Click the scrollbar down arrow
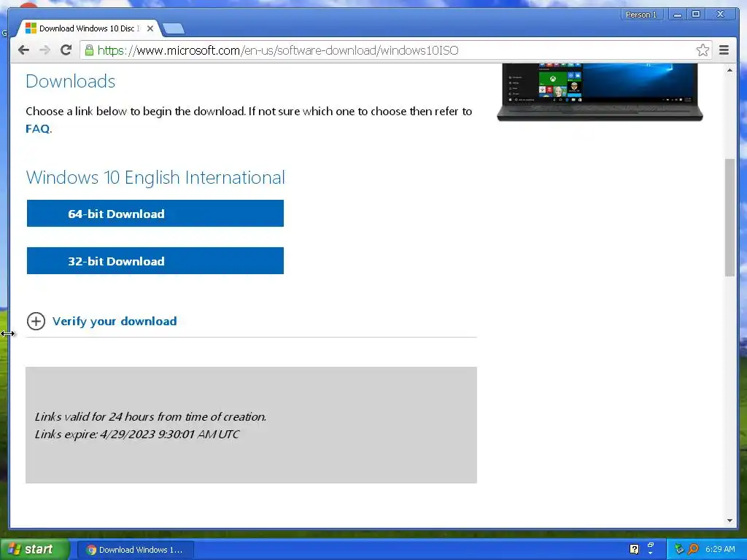The height and width of the screenshot is (560, 747). 729,521
